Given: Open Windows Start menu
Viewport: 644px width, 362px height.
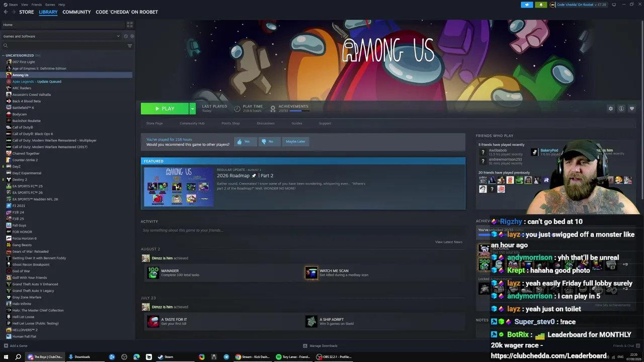Looking at the screenshot, I should 6,357.
